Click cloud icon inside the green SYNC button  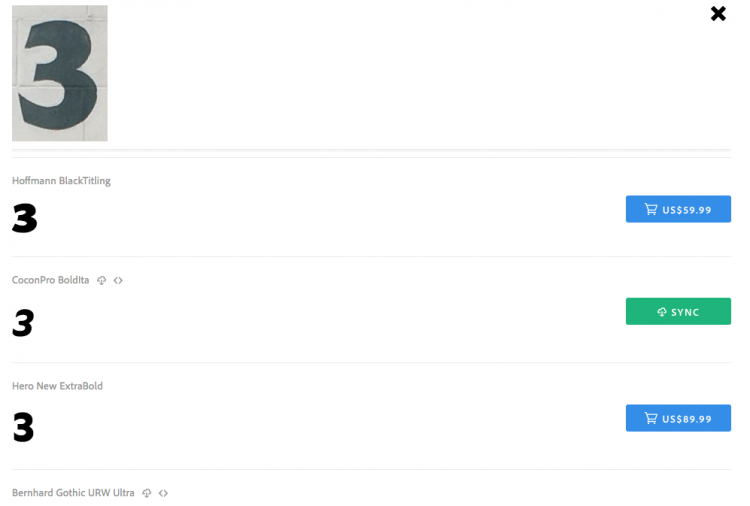coord(661,312)
